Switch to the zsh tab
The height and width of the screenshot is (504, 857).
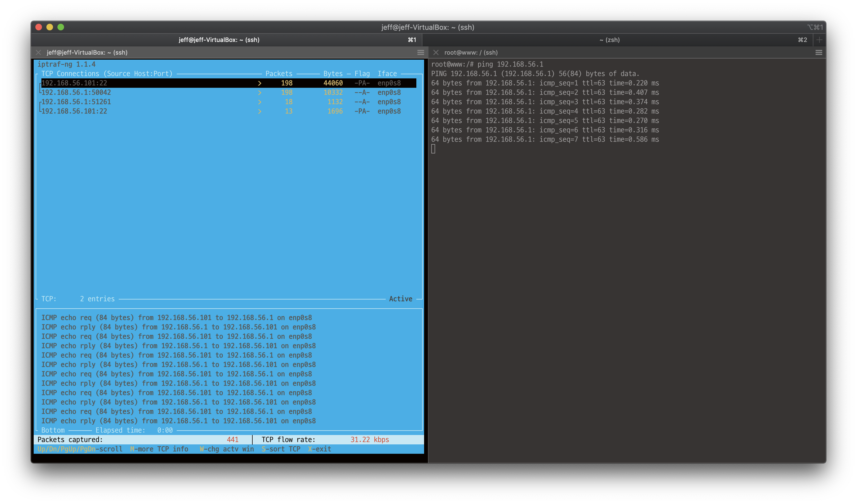tap(610, 40)
